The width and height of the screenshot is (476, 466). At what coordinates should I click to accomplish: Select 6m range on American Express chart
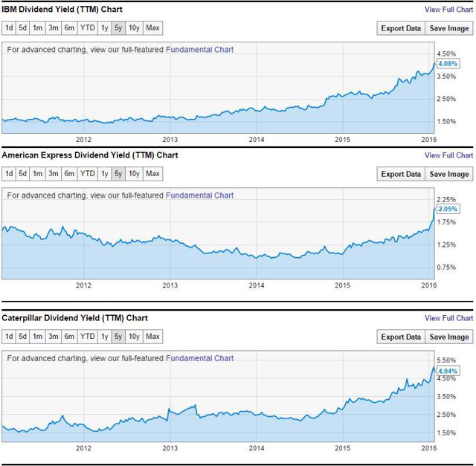coord(69,173)
